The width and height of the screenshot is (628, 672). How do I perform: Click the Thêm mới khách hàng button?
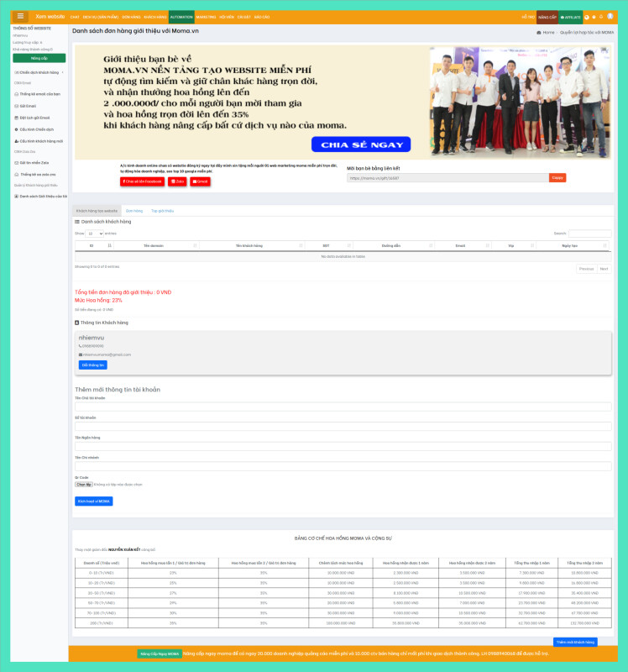pos(575,642)
